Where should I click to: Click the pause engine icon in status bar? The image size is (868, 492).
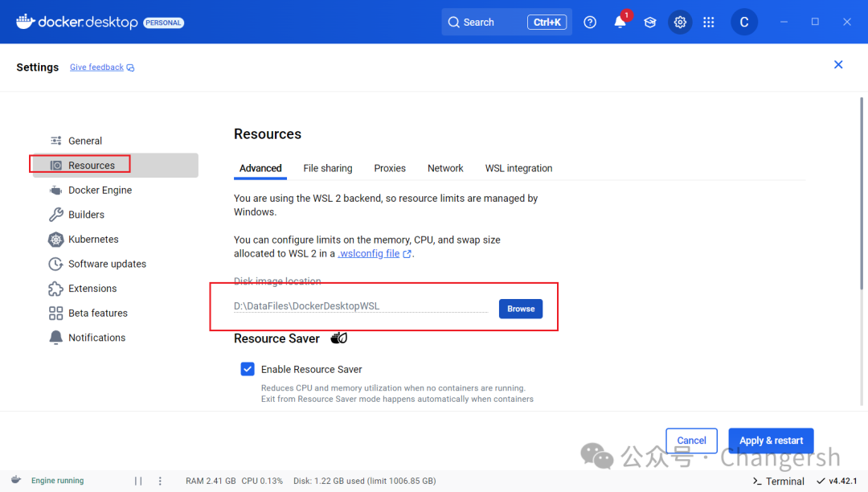pyautogui.click(x=138, y=481)
